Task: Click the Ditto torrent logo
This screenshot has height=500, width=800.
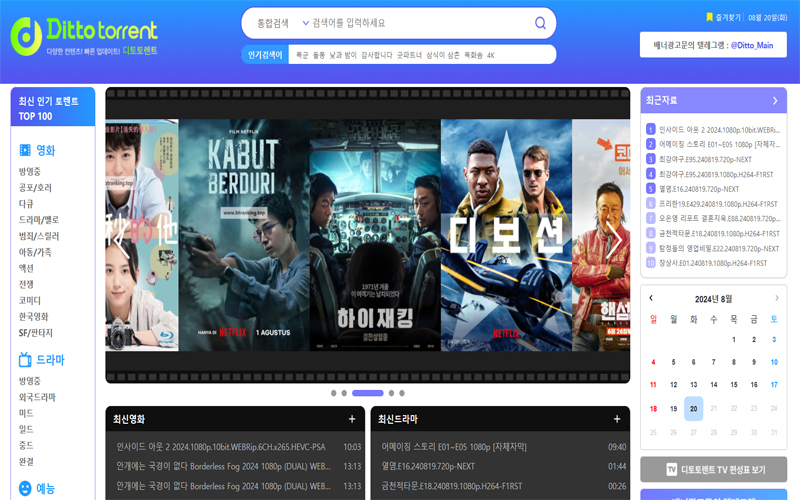Action: pyautogui.click(x=84, y=36)
